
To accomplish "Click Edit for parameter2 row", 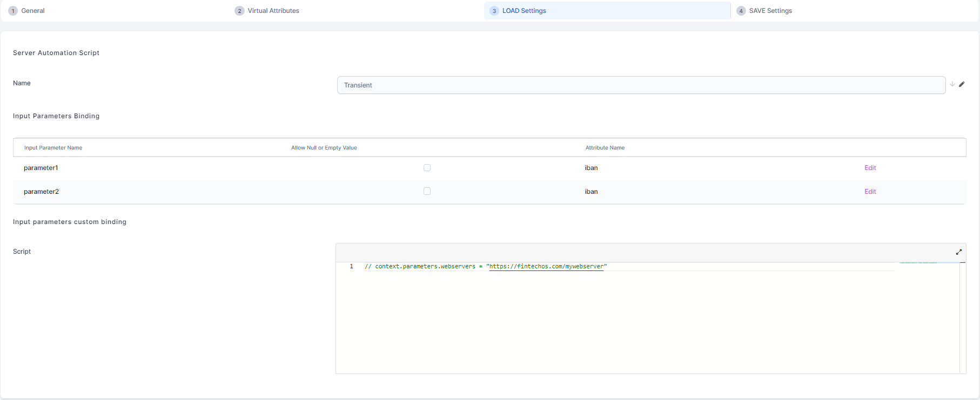I will tap(870, 192).
